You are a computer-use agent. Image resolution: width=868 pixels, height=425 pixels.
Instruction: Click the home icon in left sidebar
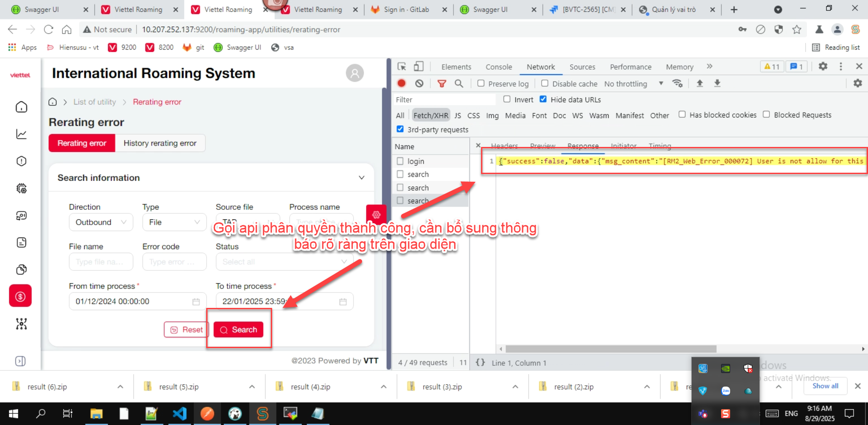click(x=21, y=107)
